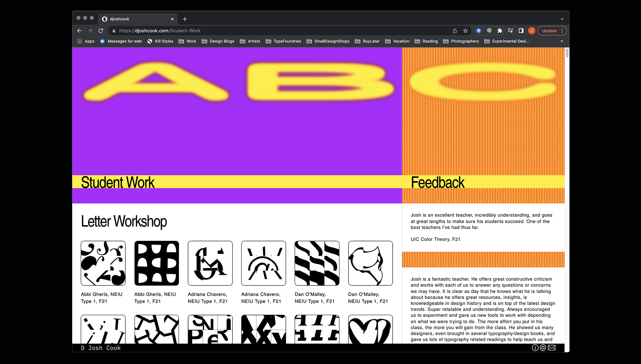Open Chrome's three-dot menu beside Update
Viewport: 641px width, 364px height.
[562, 31]
